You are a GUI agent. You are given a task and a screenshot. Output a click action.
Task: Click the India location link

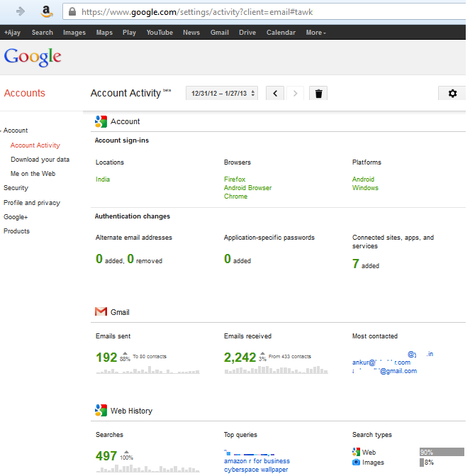(103, 179)
